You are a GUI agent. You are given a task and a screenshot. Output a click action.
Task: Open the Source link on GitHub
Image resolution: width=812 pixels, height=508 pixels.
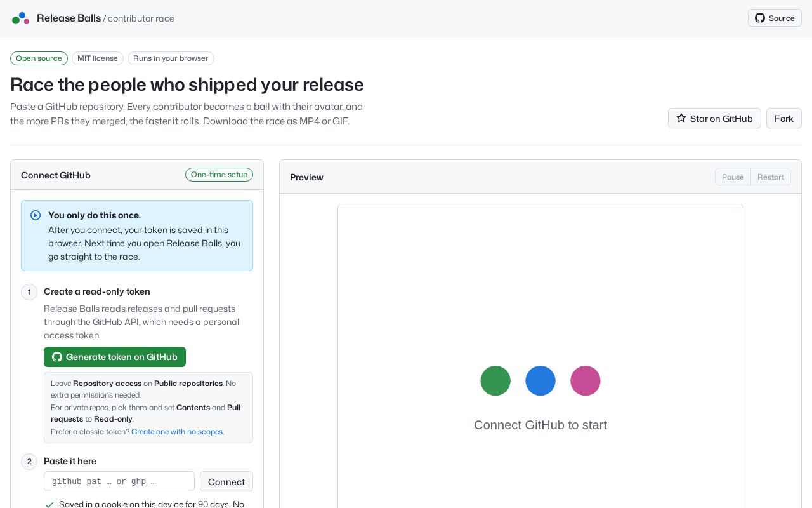(775, 18)
